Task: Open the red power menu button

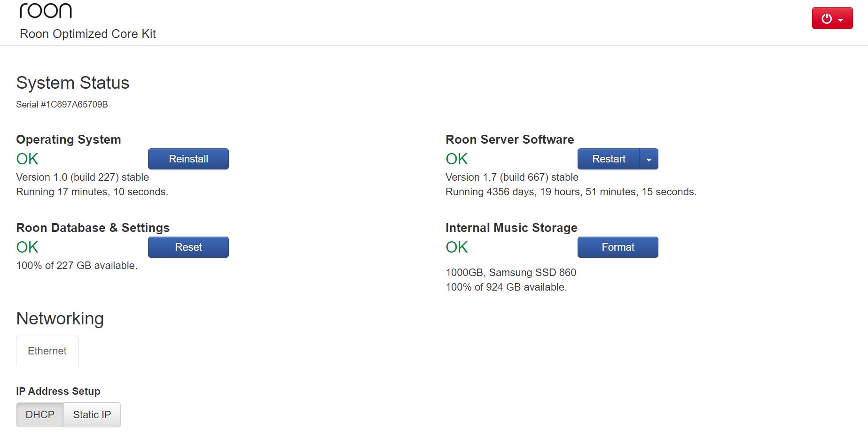Action: pos(832,18)
